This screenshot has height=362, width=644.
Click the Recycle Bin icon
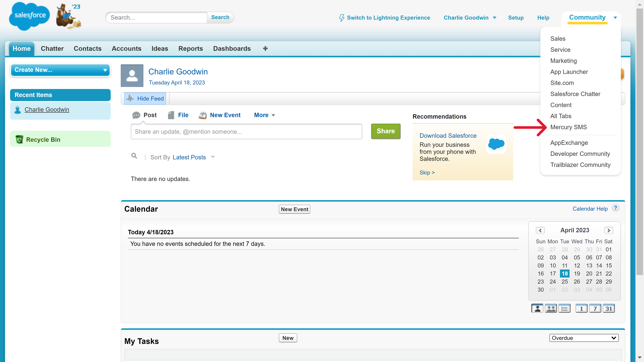click(x=19, y=139)
